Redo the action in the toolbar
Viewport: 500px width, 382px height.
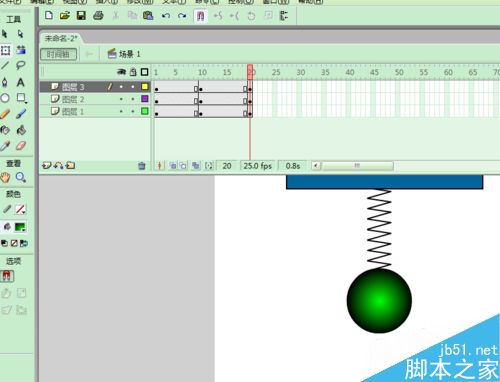point(182,16)
